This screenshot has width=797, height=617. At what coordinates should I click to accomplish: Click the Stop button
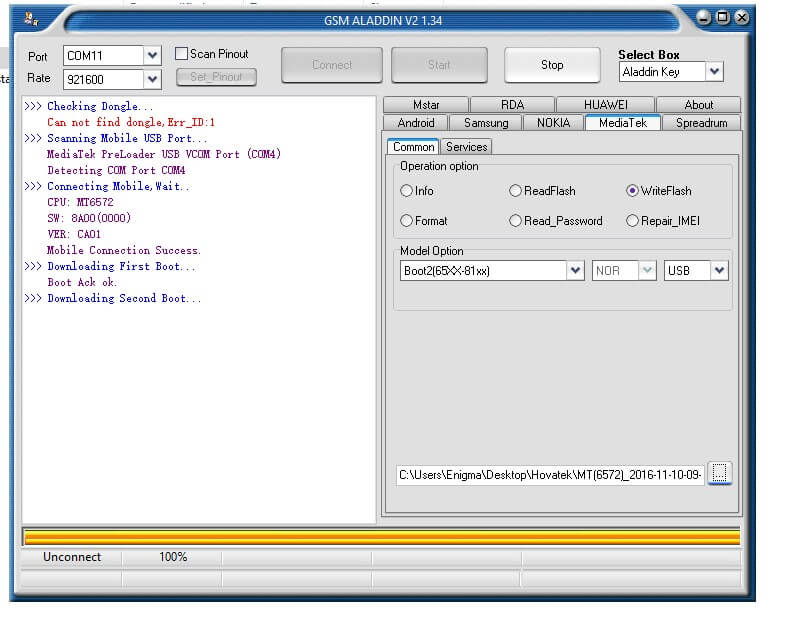pos(552,65)
